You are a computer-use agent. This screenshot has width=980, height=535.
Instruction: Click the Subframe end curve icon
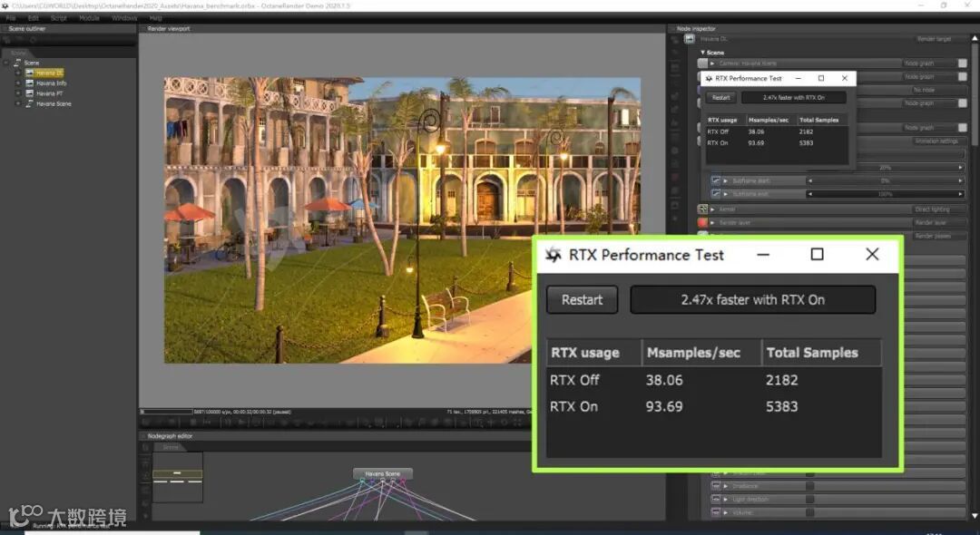[716, 194]
